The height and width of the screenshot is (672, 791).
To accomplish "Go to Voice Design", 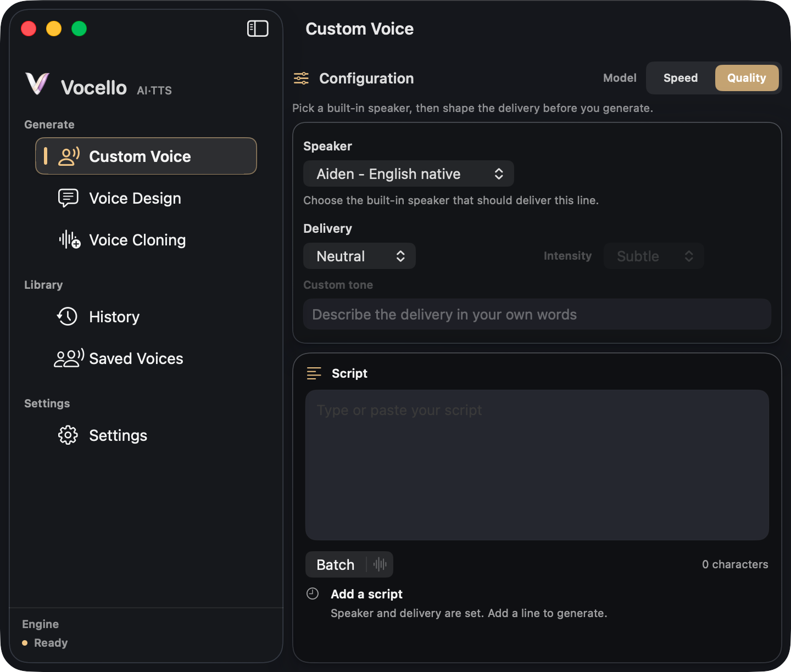I will pyautogui.click(x=146, y=198).
